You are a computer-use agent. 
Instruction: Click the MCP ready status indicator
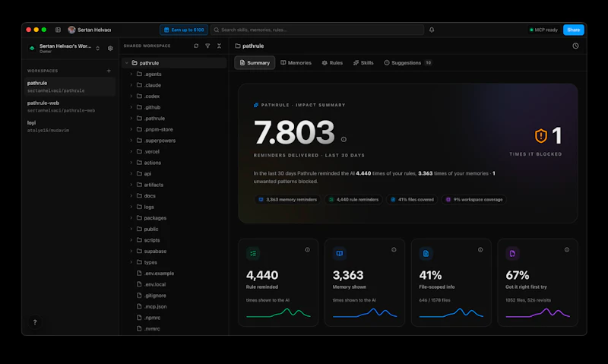543,30
